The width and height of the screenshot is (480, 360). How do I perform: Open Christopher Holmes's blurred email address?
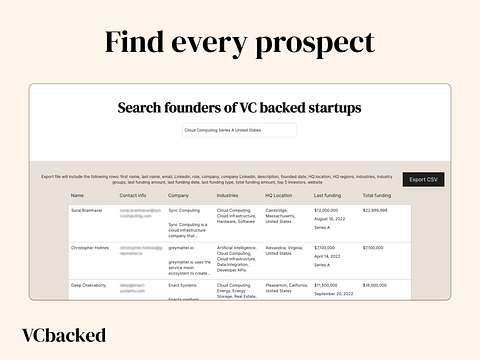tap(141, 251)
